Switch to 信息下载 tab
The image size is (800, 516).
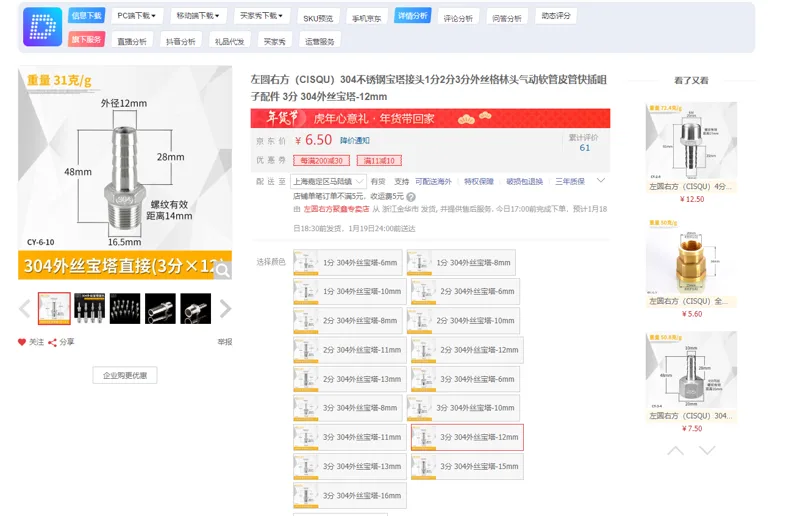tap(86, 16)
